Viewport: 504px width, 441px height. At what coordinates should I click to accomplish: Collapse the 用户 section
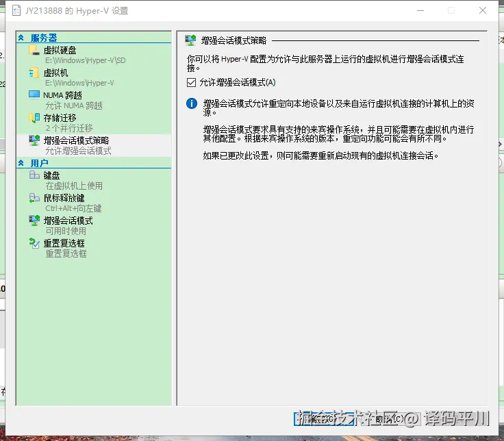(21, 163)
